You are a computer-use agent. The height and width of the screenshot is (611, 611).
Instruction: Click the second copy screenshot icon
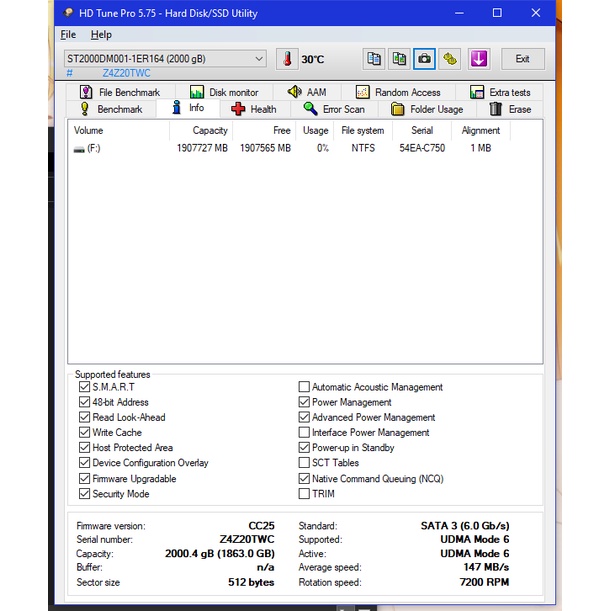click(x=400, y=59)
